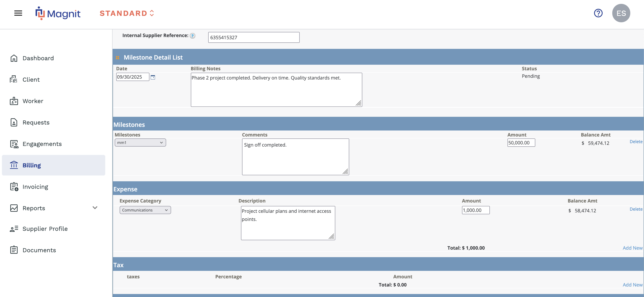Click the Dashboard home icon

tap(14, 58)
